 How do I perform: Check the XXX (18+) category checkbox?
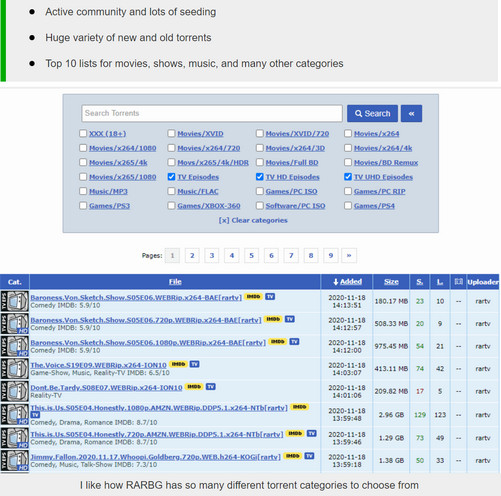(83, 134)
